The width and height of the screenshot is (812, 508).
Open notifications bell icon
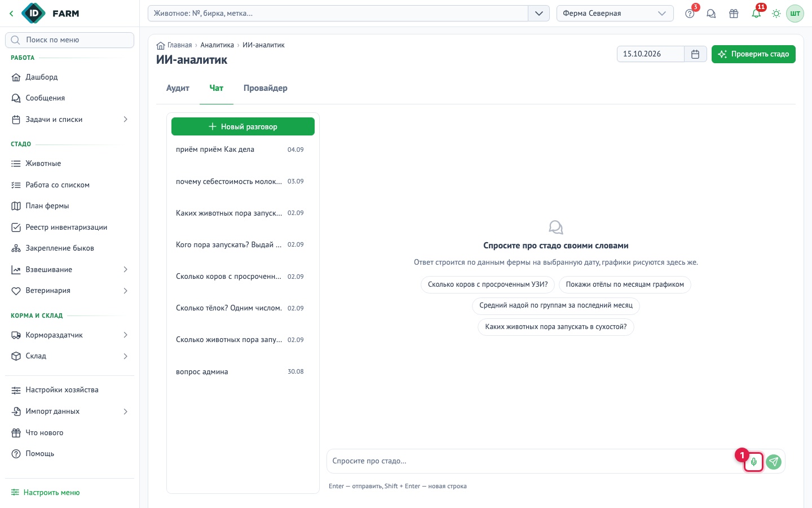[756, 14]
